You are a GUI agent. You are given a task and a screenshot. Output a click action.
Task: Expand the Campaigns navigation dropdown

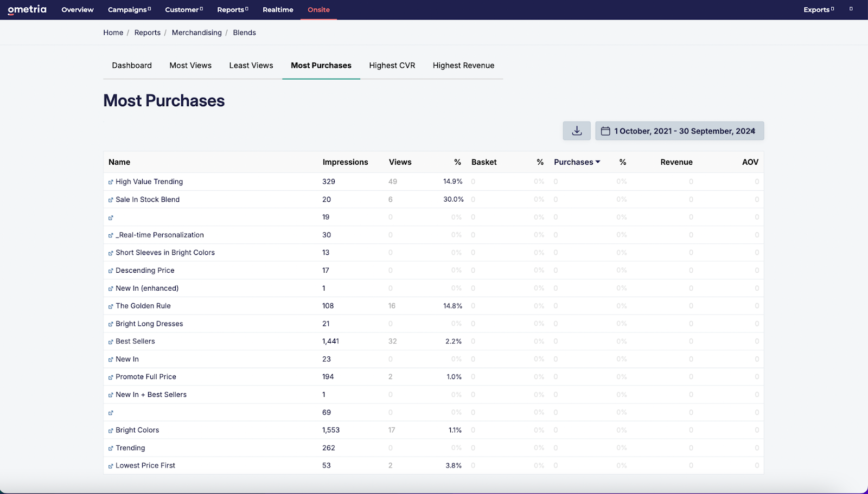[x=129, y=9]
